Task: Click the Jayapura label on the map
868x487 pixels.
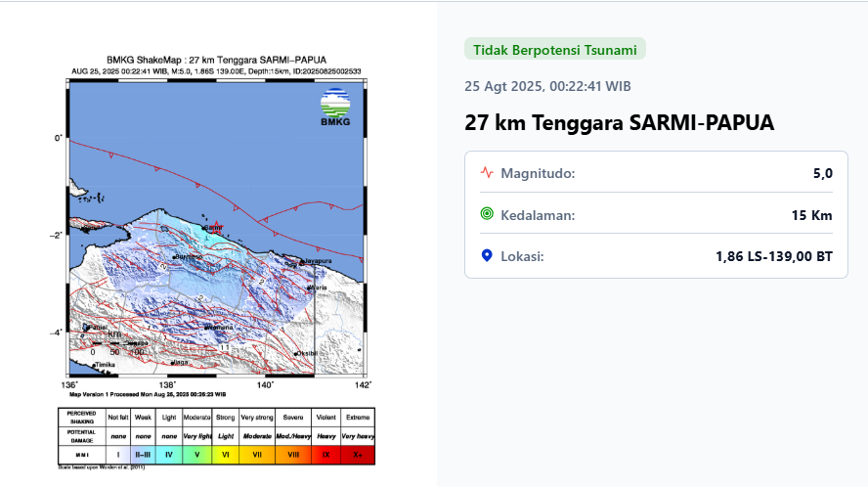Action: [319, 261]
